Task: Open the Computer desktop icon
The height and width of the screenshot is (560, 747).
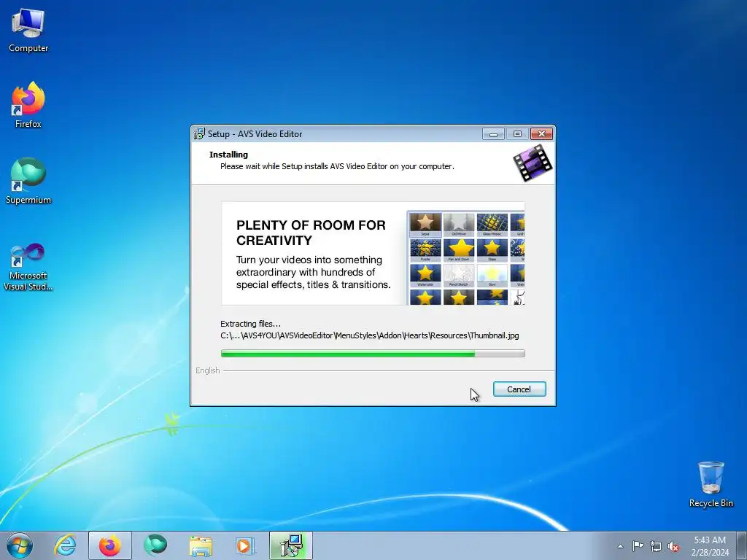Action: [x=28, y=31]
